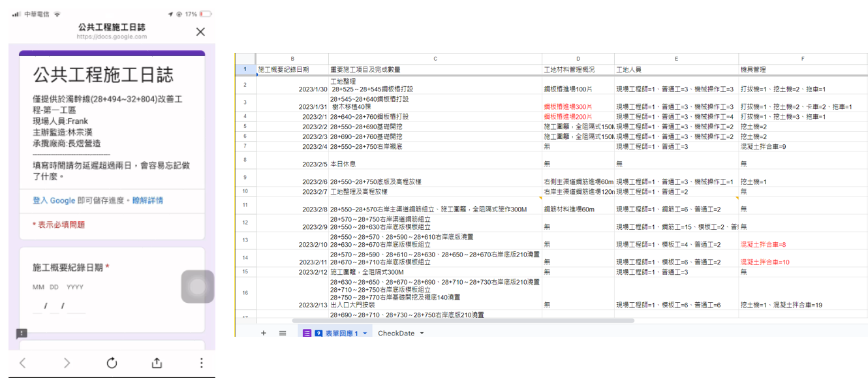Close the form browser with the X
This screenshot has width=868, height=389.
pyautogui.click(x=200, y=31)
